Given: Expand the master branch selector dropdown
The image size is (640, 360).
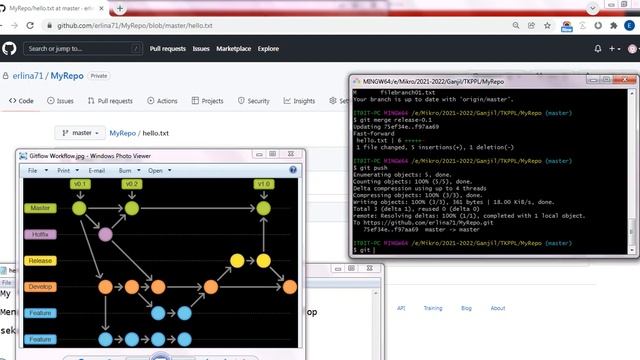Looking at the screenshot, I should click(x=80, y=133).
